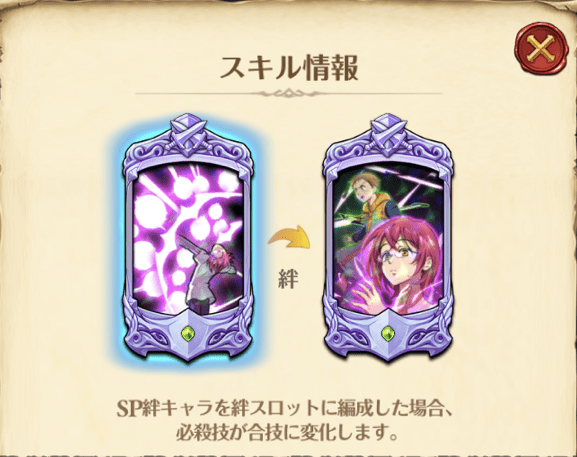The image size is (577, 457).
Task: Click the decorative divider under title
Action: pyautogui.click(x=288, y=93)
